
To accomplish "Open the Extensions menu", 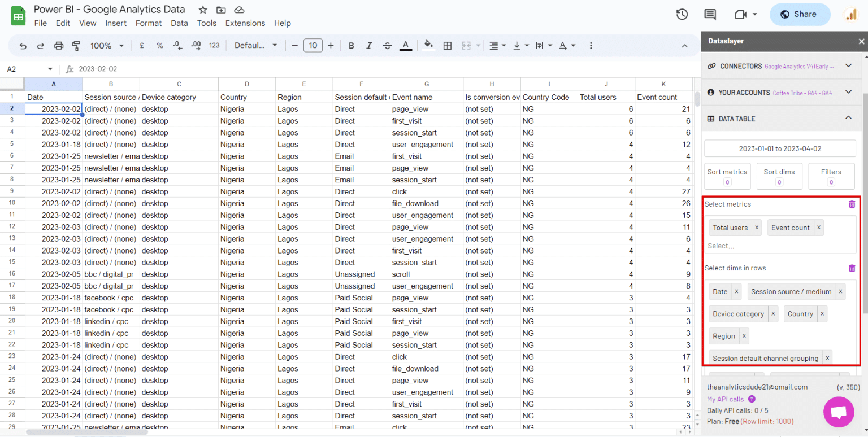I will 245,23.
